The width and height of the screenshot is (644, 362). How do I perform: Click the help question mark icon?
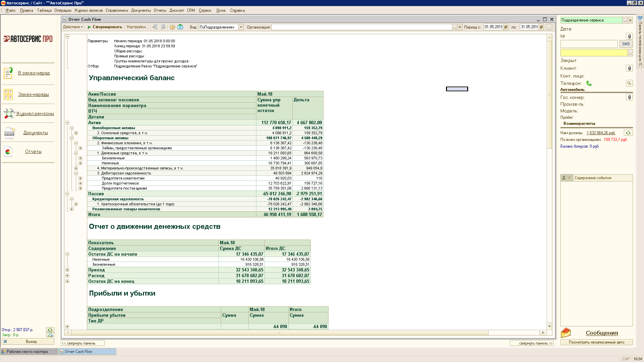[x=172, y=27]
